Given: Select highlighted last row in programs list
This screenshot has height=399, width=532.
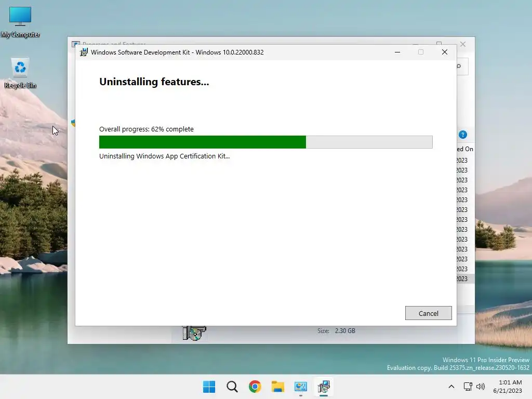Looking at the screenshot, I should (465, 278).
